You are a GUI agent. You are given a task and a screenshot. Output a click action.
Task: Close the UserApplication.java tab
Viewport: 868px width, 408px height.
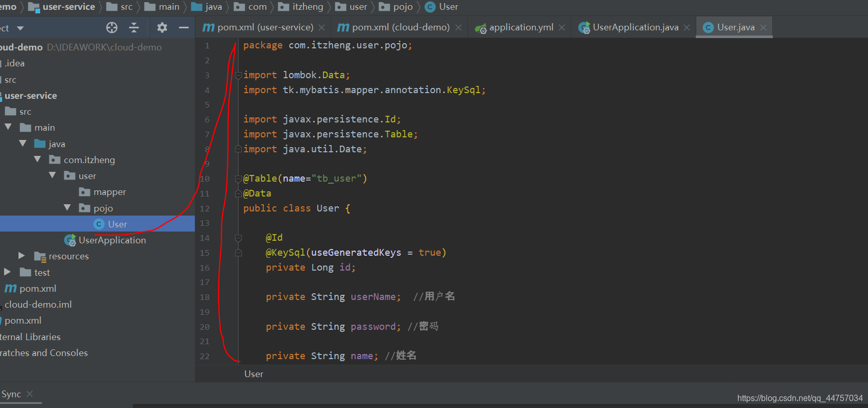coord(686,28)
